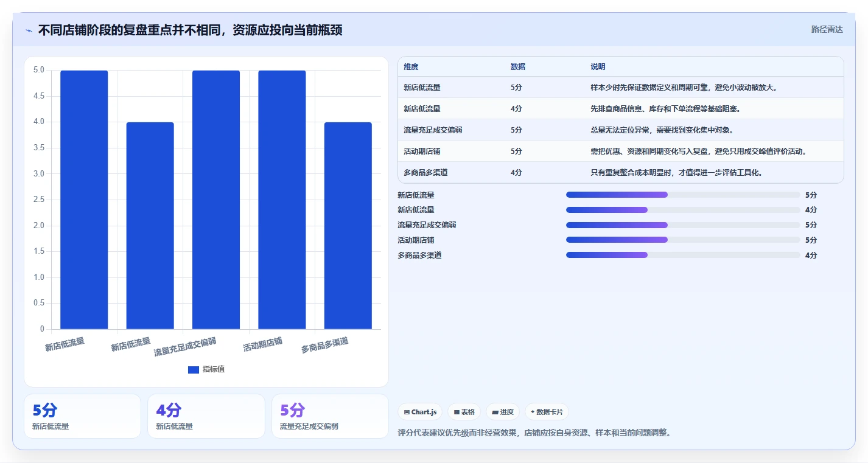This screenshot has width=868, height=463.
Task: Click the 4.5 tick on the y-axis
Action: click(x=38, y=96)
